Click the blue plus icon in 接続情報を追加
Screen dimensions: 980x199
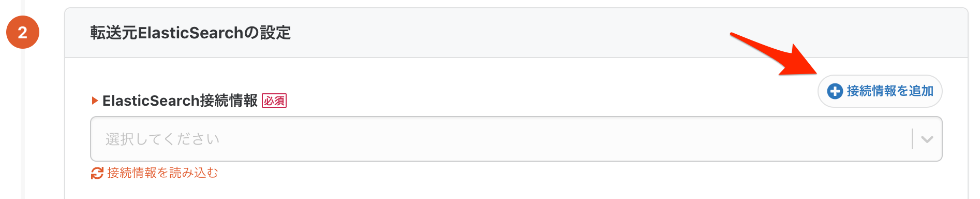[x=835, y=91]
